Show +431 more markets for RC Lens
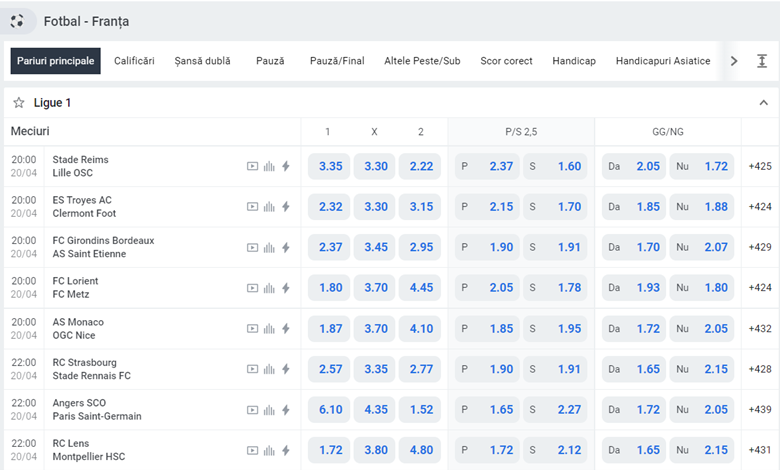This screenshot has height=470, width=780. pyautogui.click(x=760, y=451)
